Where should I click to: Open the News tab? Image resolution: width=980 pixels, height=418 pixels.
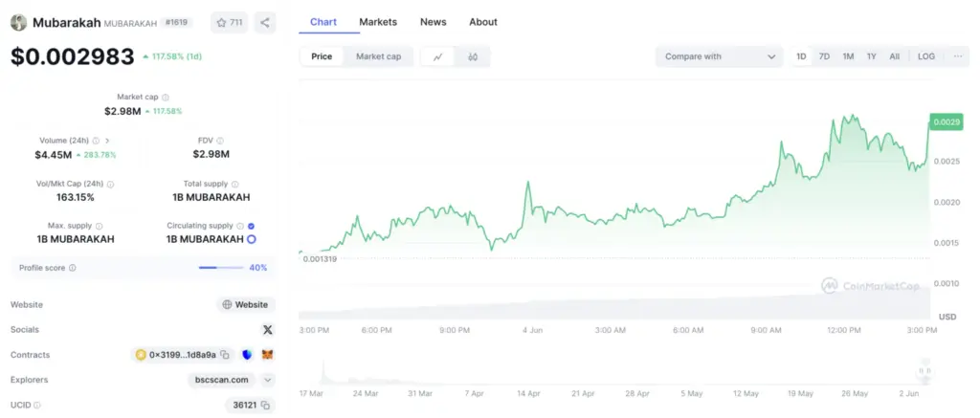[x=434, y=22]
